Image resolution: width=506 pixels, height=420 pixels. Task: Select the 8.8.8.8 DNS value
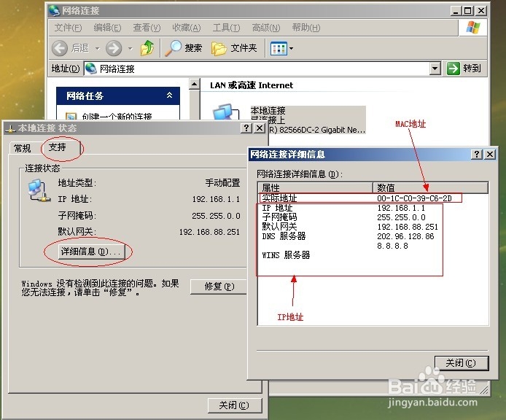(392, 246)
